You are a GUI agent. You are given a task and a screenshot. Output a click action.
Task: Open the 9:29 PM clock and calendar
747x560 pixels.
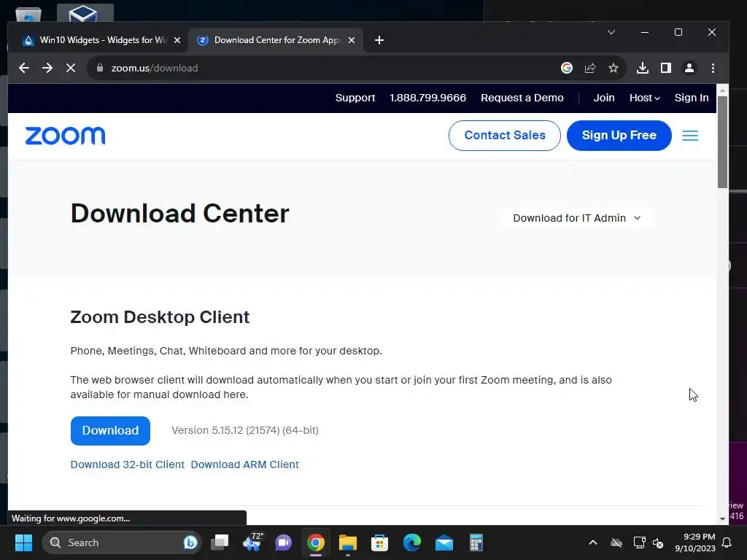[x=695, y=542]
